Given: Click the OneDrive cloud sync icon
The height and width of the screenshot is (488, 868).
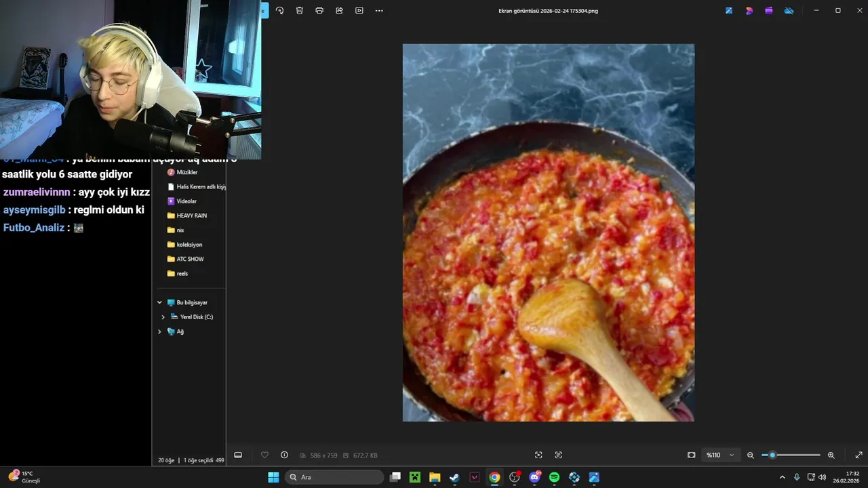Looking at the screenshot, I should (x=789, y=11).
